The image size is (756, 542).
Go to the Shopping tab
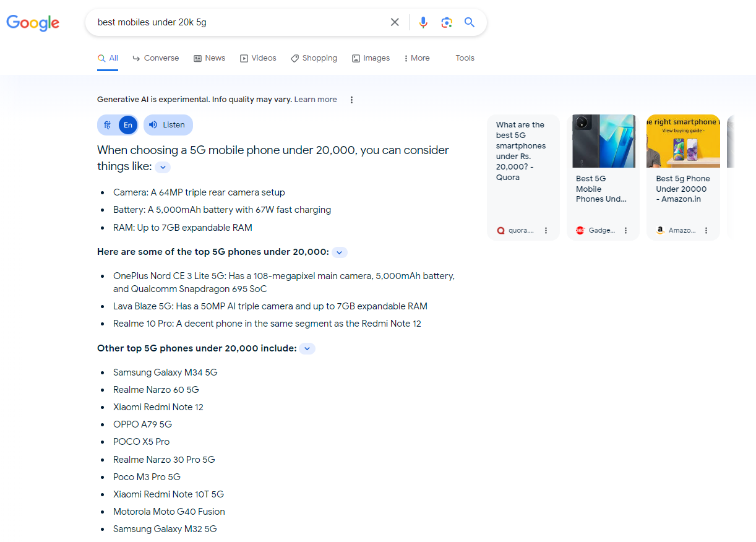(314, 58)
